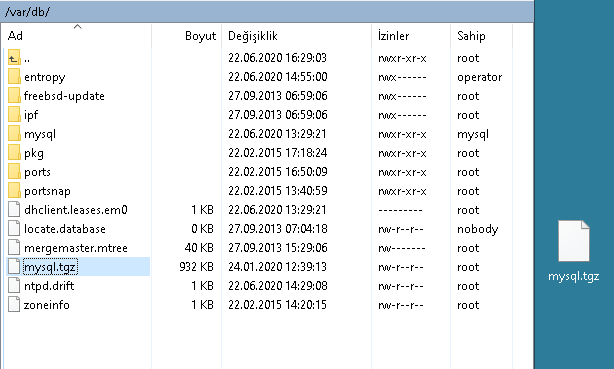Click the 0 KB size cell
The height and width of the screenshot is (369, 614).
[x=202, y=229]
